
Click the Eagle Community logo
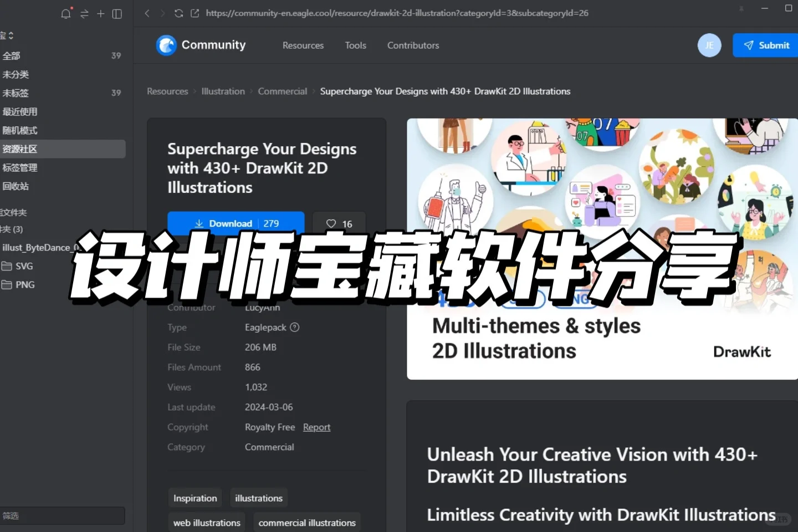tap(201, 45)
